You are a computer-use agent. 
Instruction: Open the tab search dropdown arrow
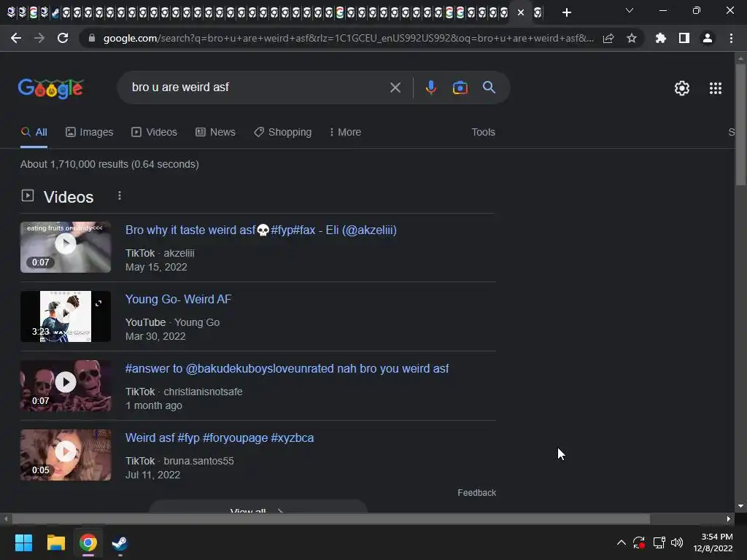630,10
